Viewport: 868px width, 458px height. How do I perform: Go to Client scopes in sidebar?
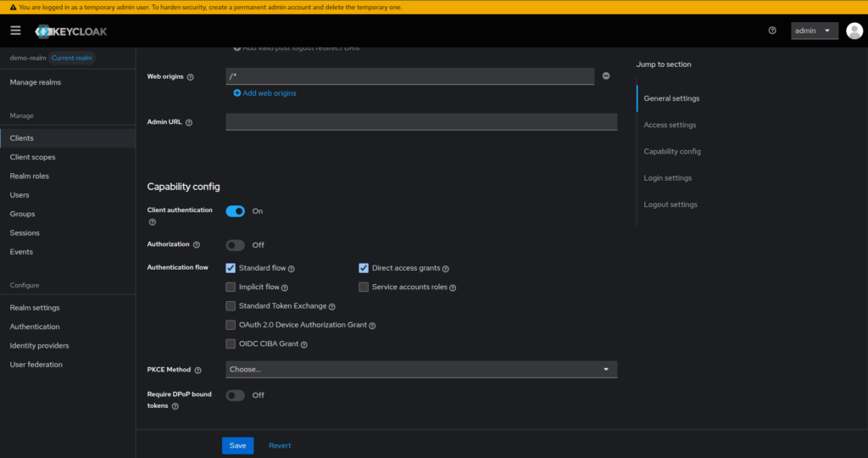(33, 157)
